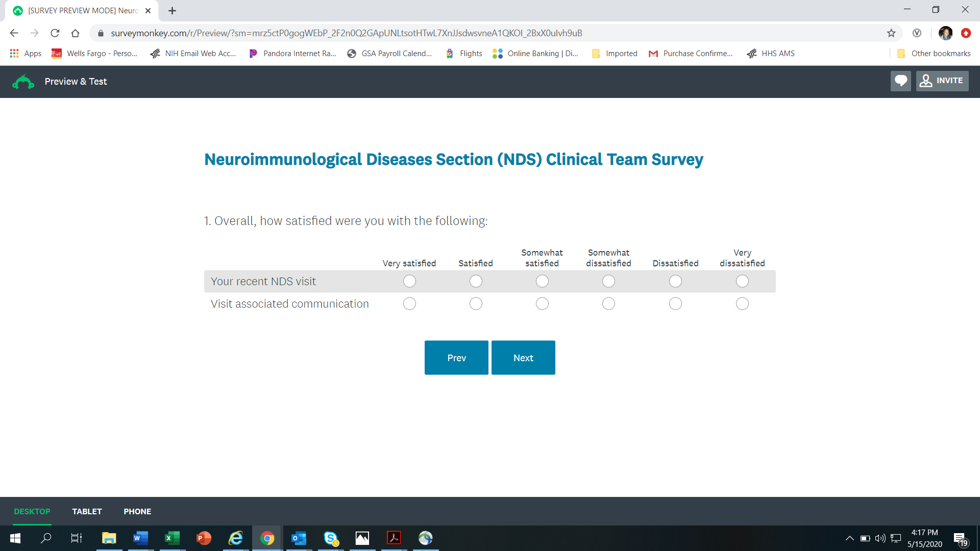Open a new browser tab
Screen dimensions: 980x551
[172, 11]
